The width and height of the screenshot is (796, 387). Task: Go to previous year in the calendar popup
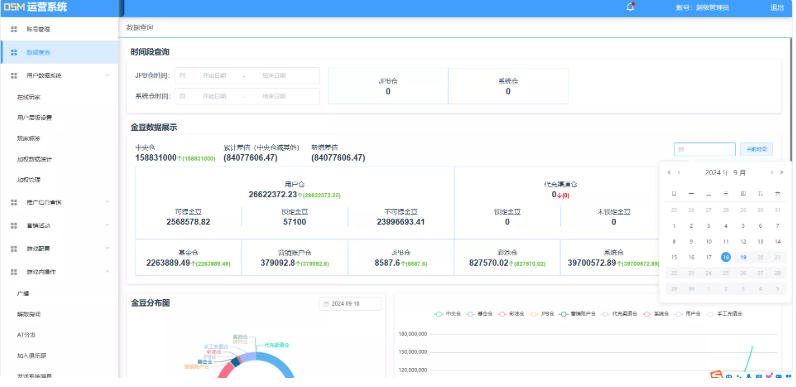[669, 173]
